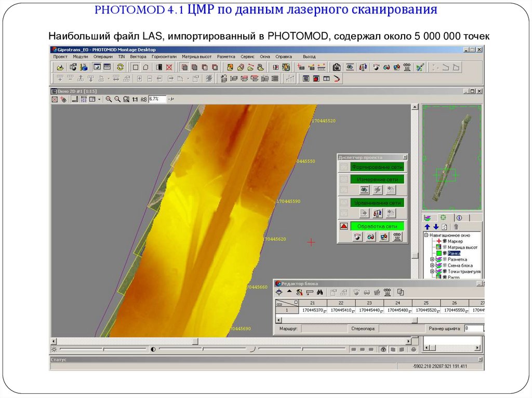Click the DTM icon in Project Manager
This screenshot has height=398, width=532.
point(357,236)
